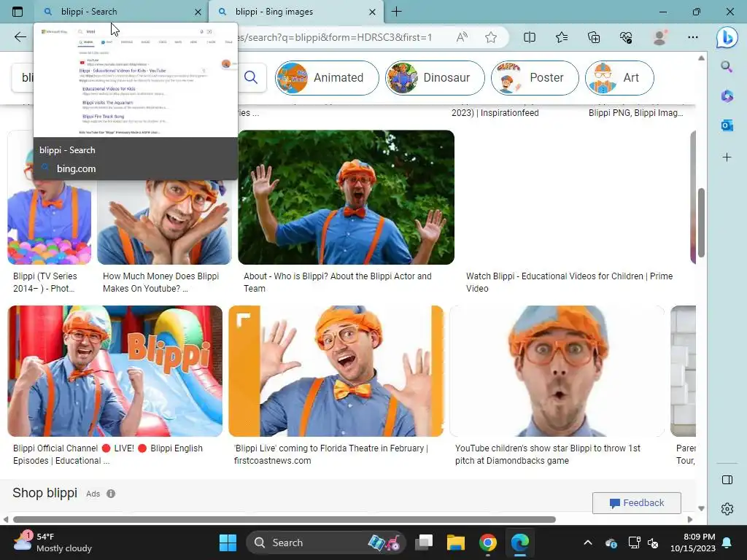
Task: Open Outlook sidebar icon
Action: click(x=727, y=125)
